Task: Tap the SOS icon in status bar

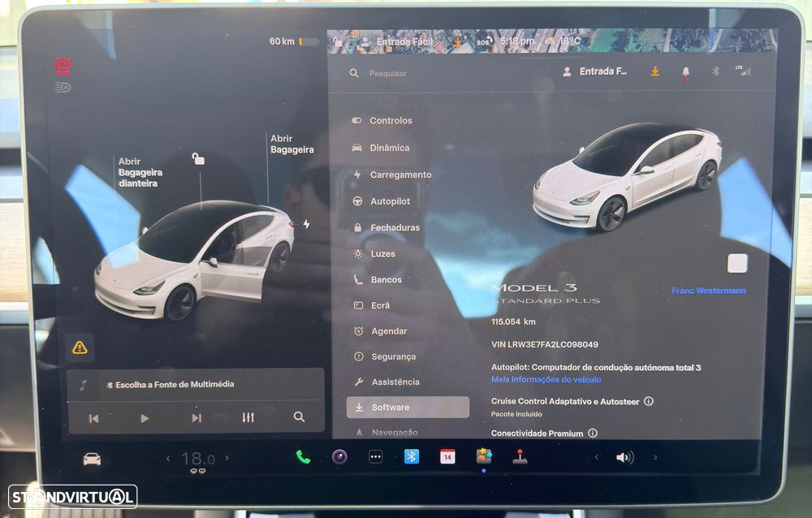Action: 483,41
